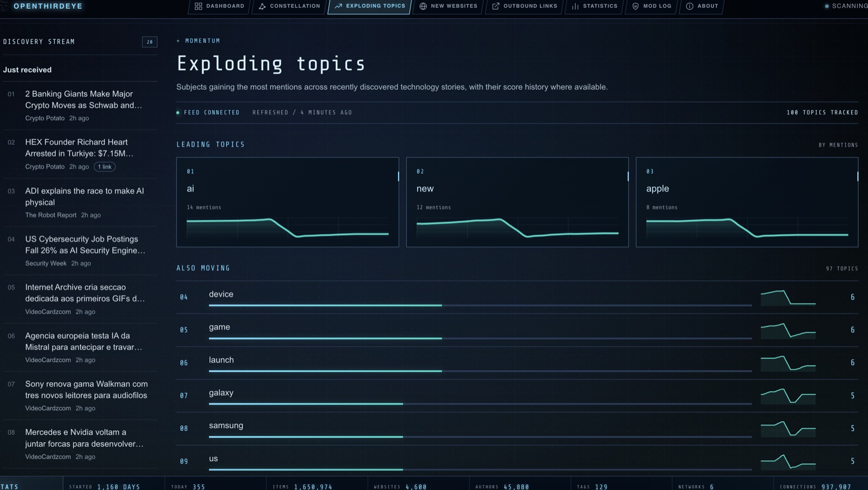This screenshot has width=868, height=490.
Task: Switch to the Constellation tab
Action: click(x=290, y=6)
